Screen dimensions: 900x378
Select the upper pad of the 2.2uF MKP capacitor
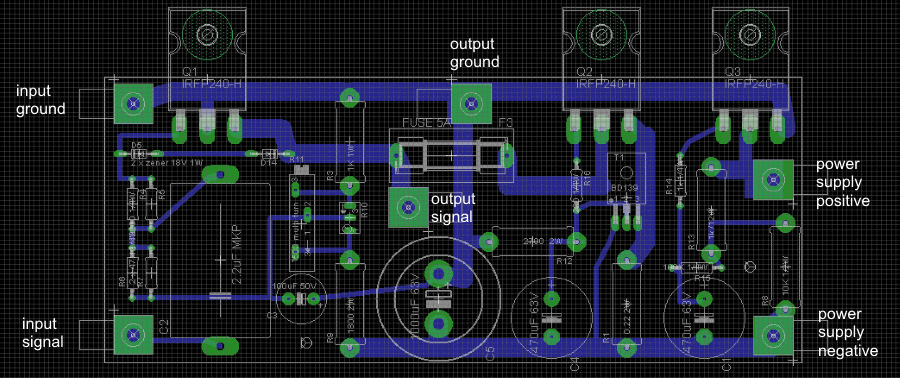(x=220, y=173)
